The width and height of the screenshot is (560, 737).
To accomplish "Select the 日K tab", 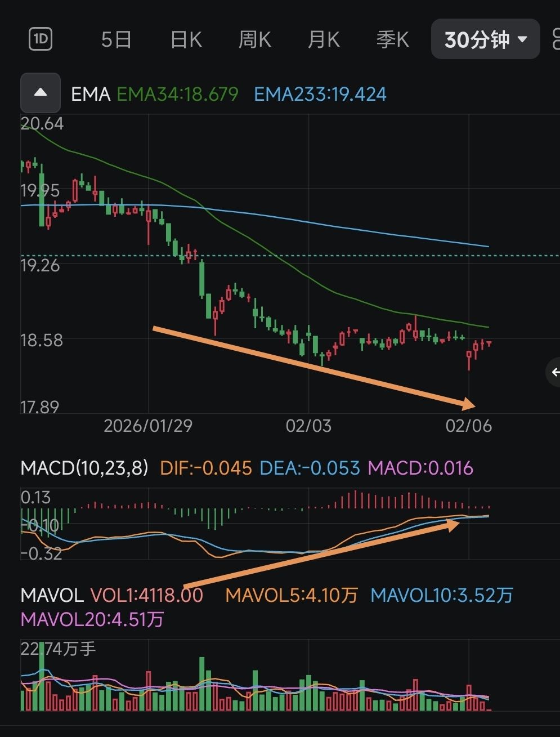I will pos(186,40).
